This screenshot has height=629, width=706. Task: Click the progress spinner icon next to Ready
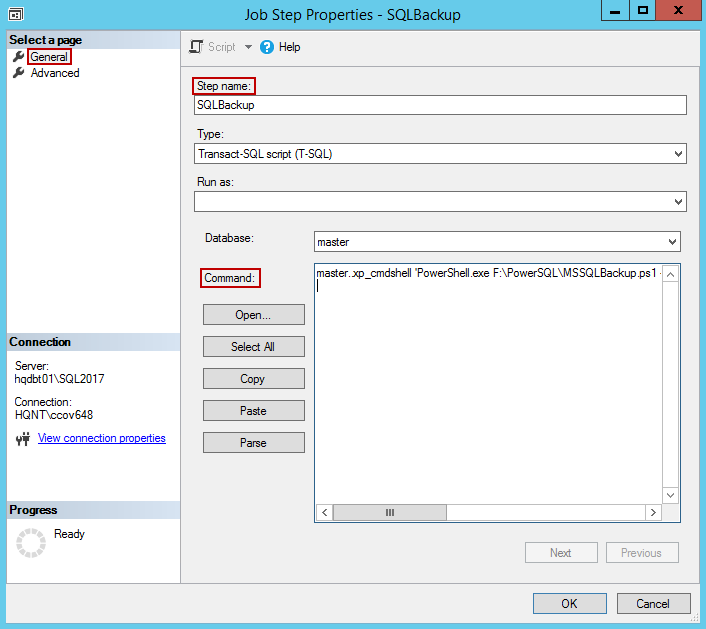tap(31, 543)
